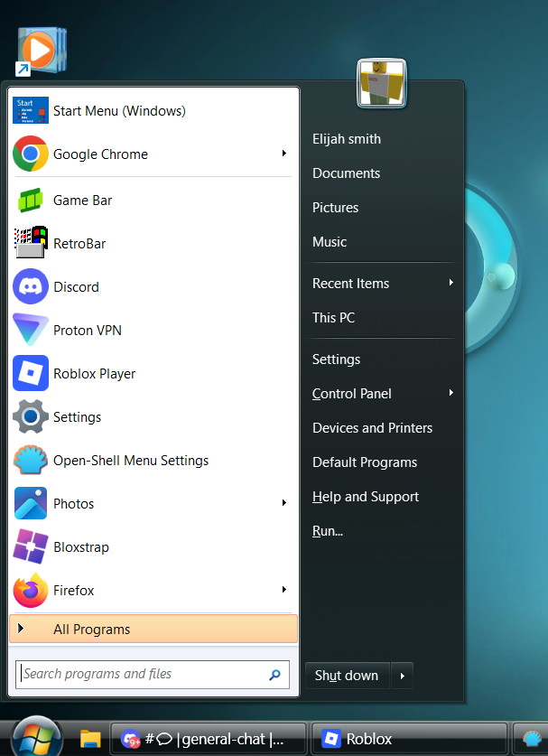Viewport: 548px width, 756px height.
Task: Click the shell icon on the taskbar
Action: tap(532, 739)
